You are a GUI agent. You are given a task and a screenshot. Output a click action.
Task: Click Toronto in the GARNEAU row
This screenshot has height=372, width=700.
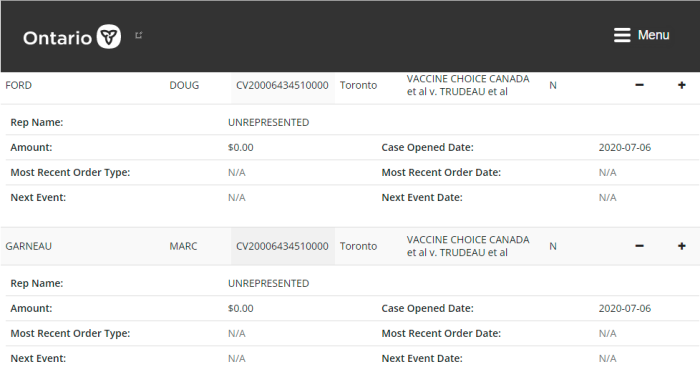click(358, 246)
